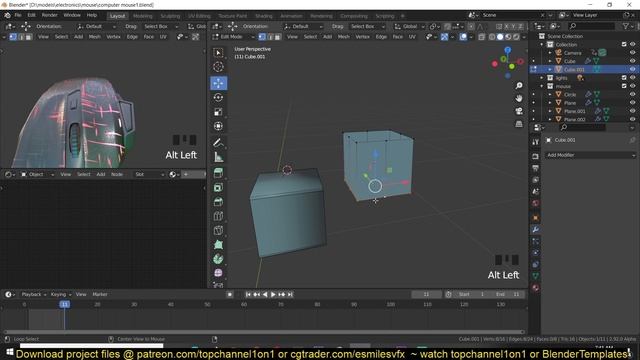Select the Cube object in outliner

tap(569, 61)
